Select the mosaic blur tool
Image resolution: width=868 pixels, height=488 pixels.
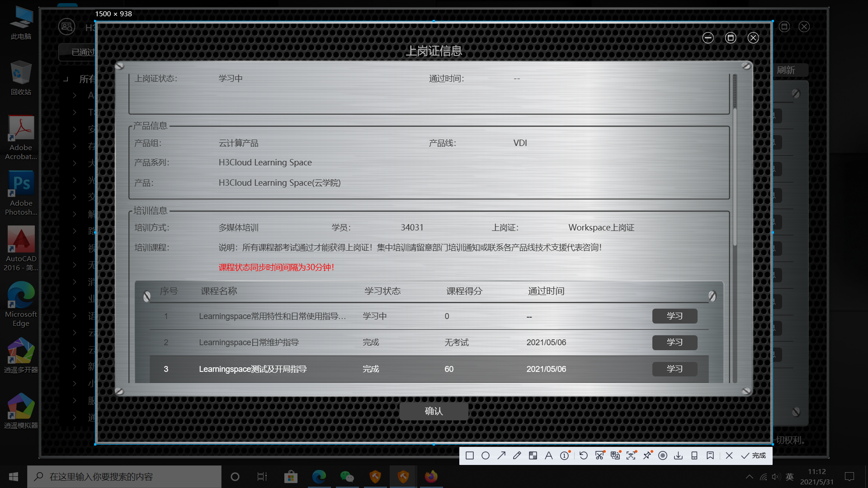point(533,455)
